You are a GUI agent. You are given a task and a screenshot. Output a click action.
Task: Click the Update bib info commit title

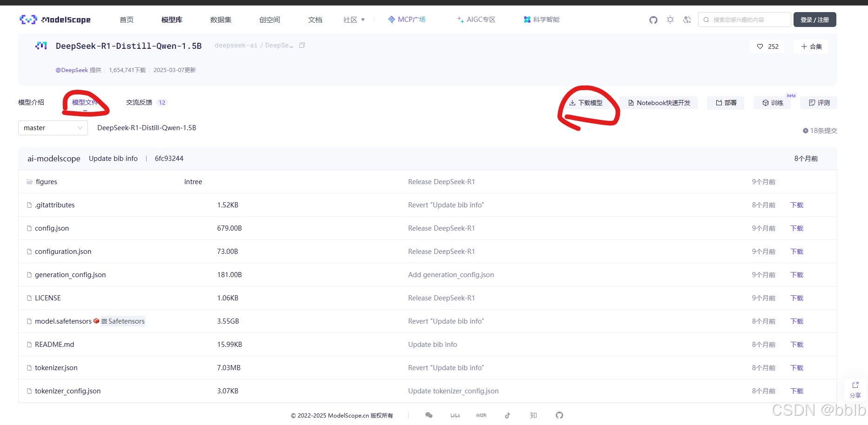pyautogui.click(x=113, y=159)
